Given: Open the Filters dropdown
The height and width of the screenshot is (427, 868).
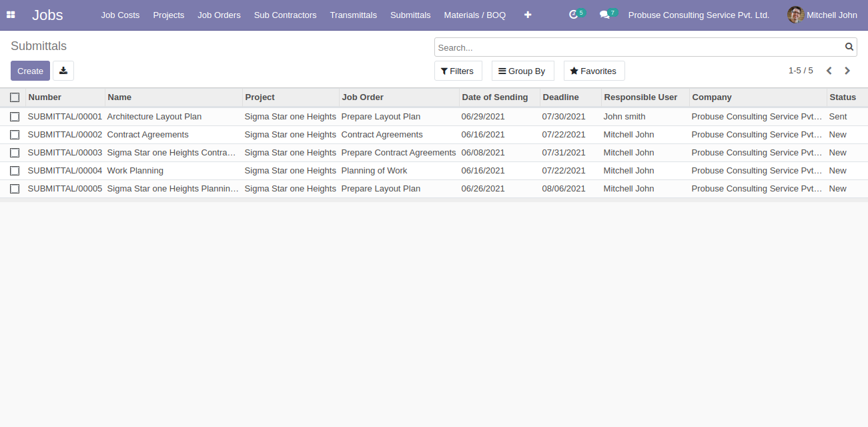Looking at the screenshot, I should coord(458,71).
